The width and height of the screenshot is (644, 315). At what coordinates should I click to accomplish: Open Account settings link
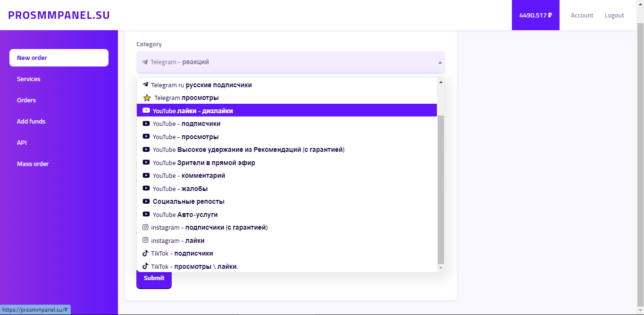pos(582,15)
